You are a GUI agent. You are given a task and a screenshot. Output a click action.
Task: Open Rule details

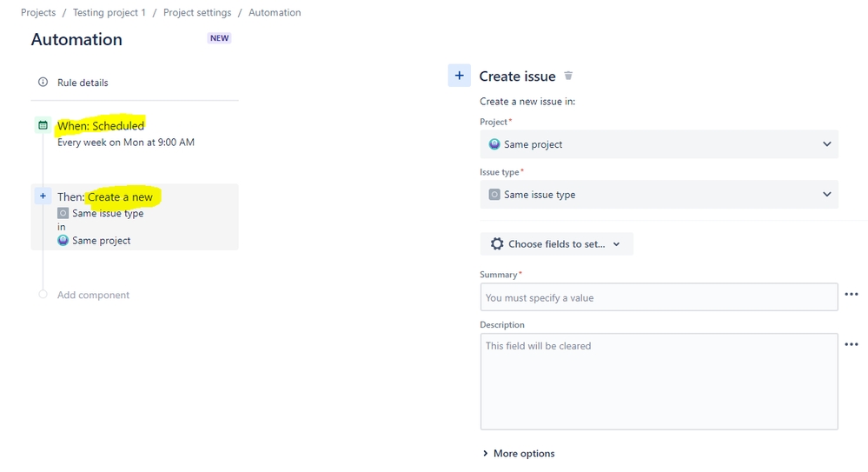(83, 83)
